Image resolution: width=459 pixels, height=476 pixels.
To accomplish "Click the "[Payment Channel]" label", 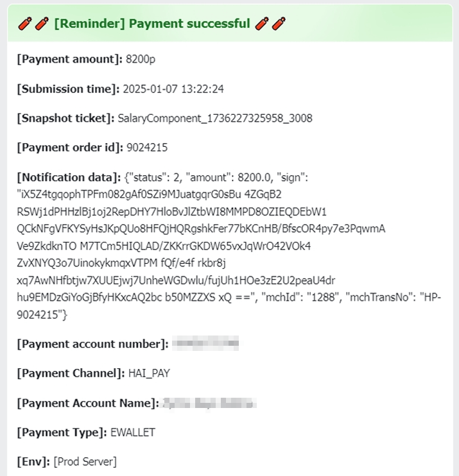I will coord(71,373).
